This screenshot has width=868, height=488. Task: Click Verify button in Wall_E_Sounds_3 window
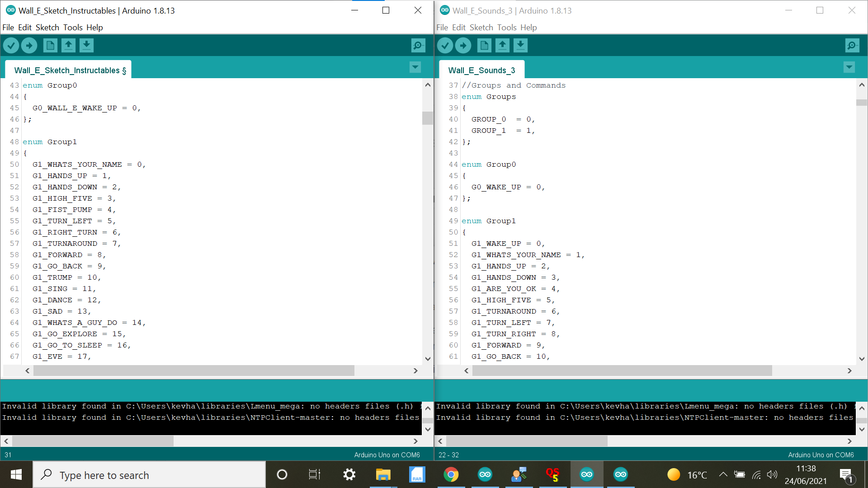[445, 45]
